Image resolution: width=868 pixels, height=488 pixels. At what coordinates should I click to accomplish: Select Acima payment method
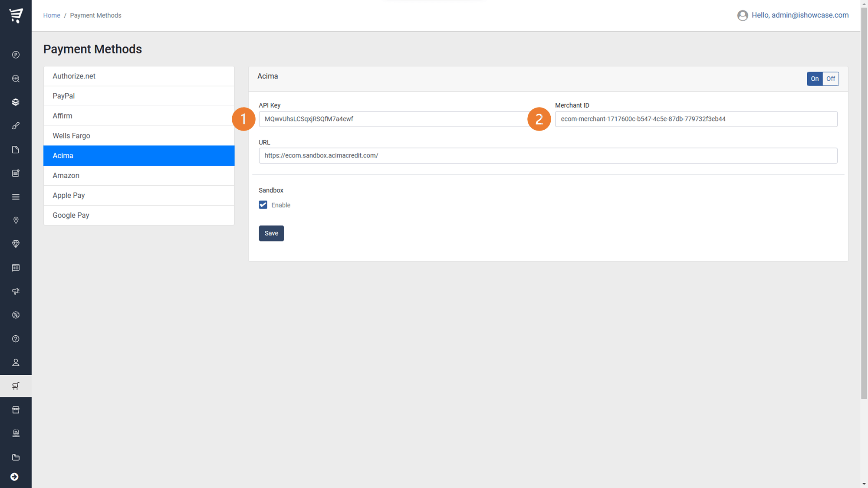139,156
